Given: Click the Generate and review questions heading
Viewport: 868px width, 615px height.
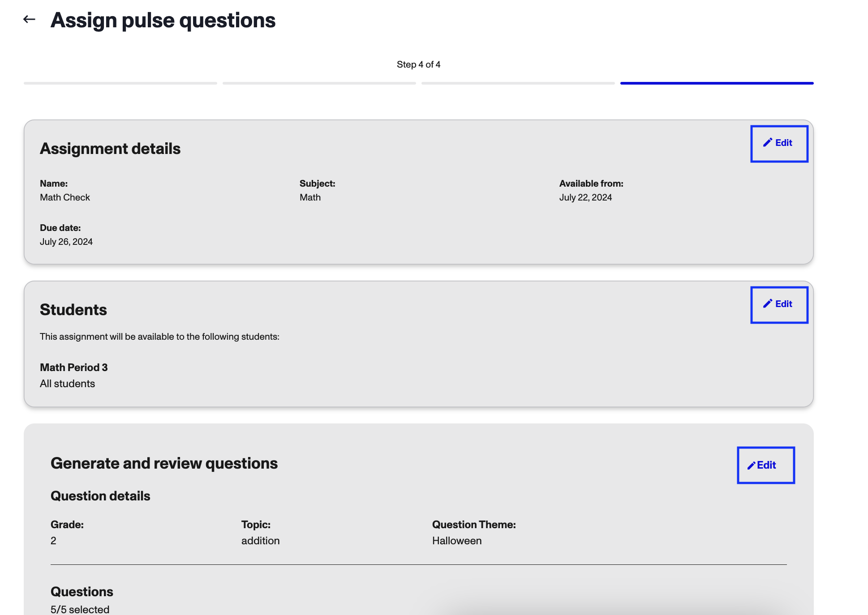Looking at the screenshot, I should point(164,463).
